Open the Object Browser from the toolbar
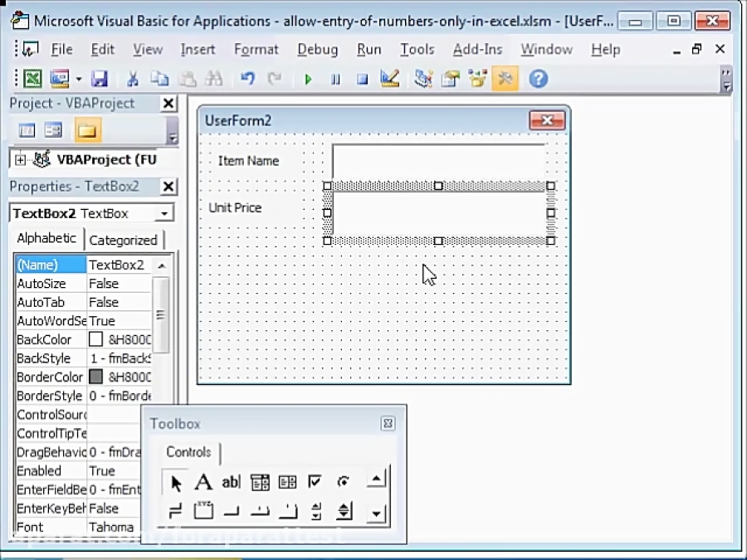 click(x=478, y=79)
